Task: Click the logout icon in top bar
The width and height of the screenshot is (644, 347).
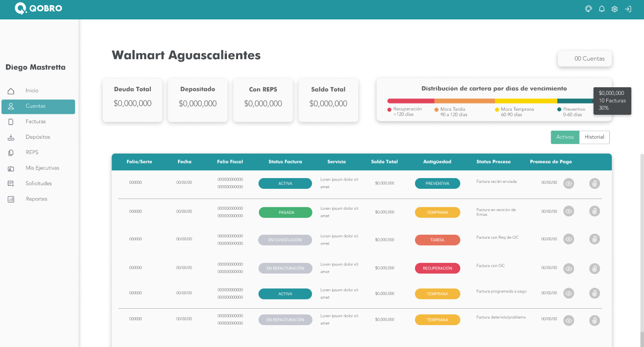Action: [x=628, y=9]
